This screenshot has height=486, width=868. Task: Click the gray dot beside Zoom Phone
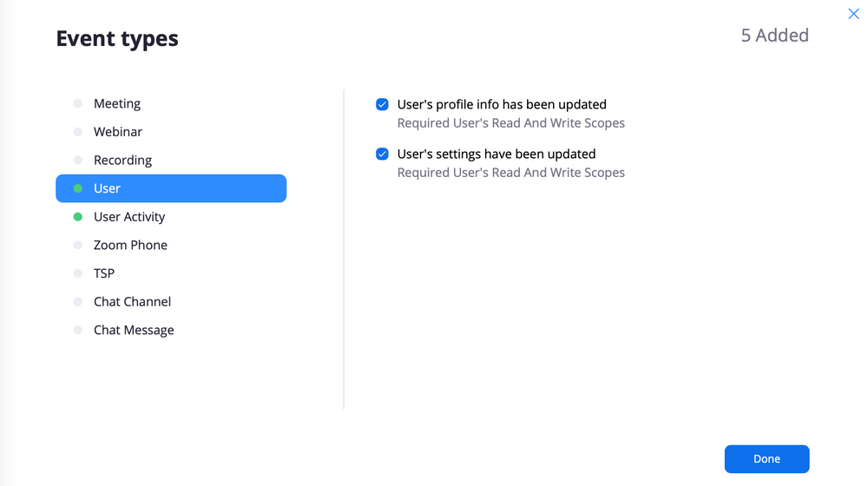[78, 246]
